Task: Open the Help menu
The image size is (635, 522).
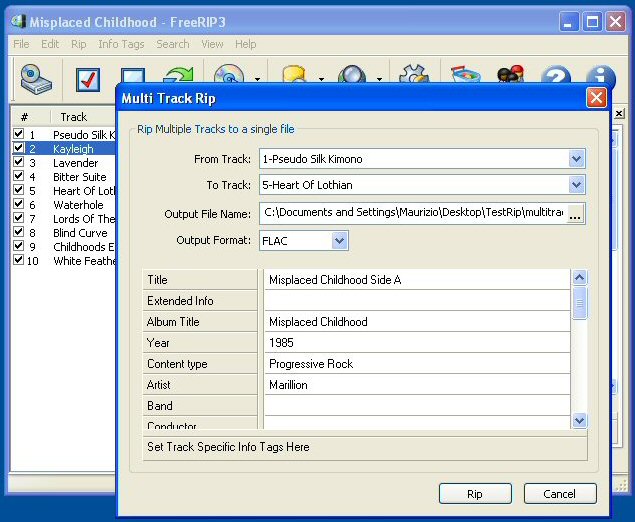Action: click(245, 44)
